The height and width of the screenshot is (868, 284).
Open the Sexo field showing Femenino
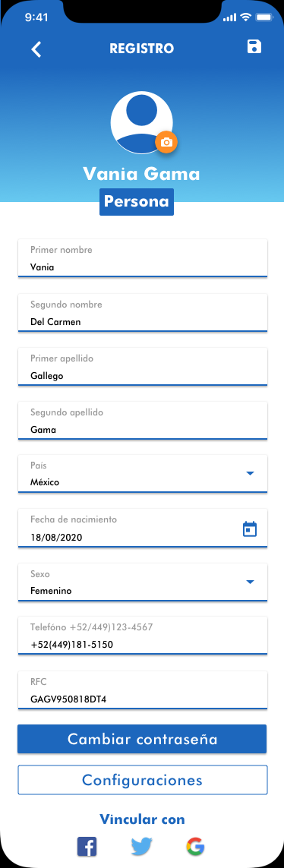tap(143, 582)
